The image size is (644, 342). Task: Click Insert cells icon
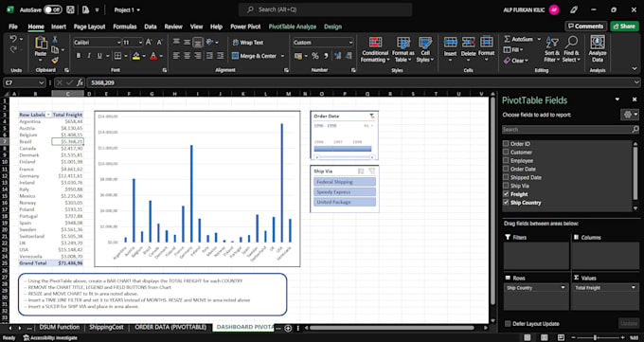(450, 43)
